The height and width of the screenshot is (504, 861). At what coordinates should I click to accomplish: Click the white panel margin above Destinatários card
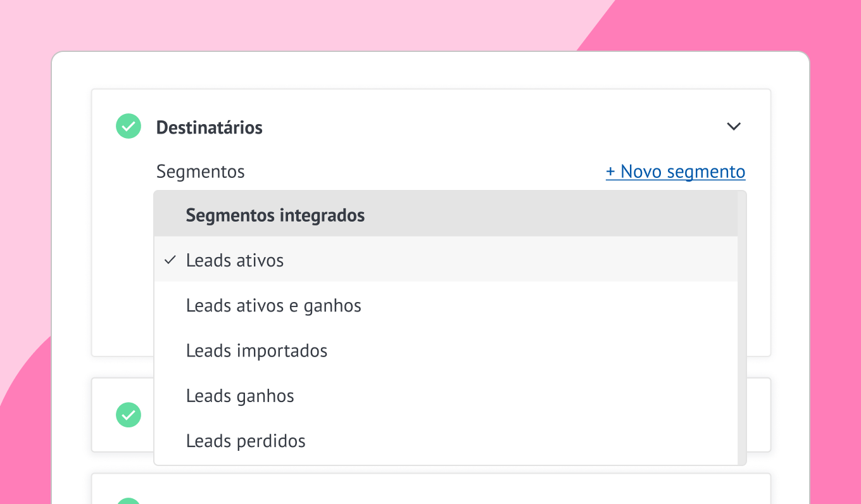pos(430,70)
